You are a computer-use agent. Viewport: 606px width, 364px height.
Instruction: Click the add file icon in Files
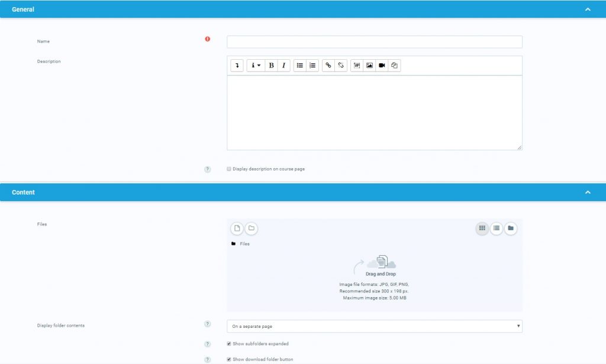tap(237, 228)
